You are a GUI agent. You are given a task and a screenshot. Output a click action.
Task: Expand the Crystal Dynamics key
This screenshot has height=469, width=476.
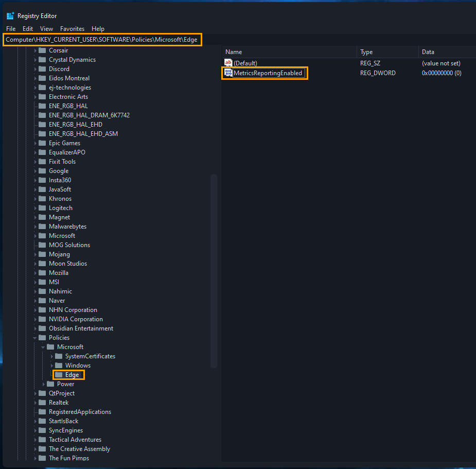(x=35, y=60)
